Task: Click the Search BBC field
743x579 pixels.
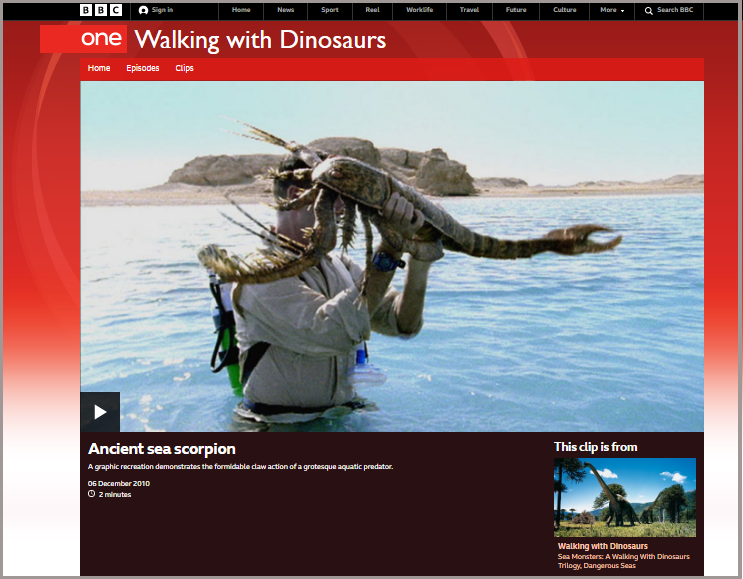Action: point(669,10)
